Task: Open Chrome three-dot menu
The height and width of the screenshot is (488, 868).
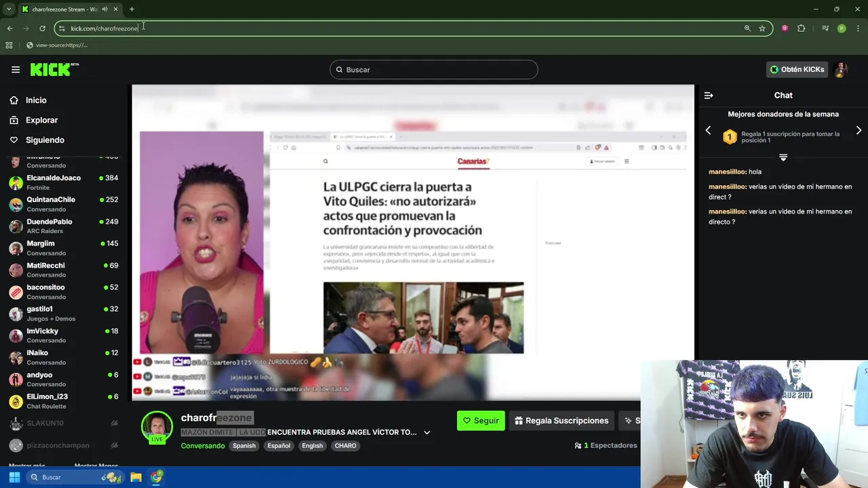Action: click(859, 28)
